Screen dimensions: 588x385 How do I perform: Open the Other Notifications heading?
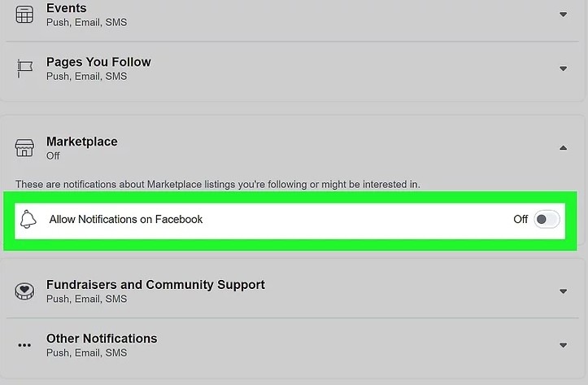(102, 339)
